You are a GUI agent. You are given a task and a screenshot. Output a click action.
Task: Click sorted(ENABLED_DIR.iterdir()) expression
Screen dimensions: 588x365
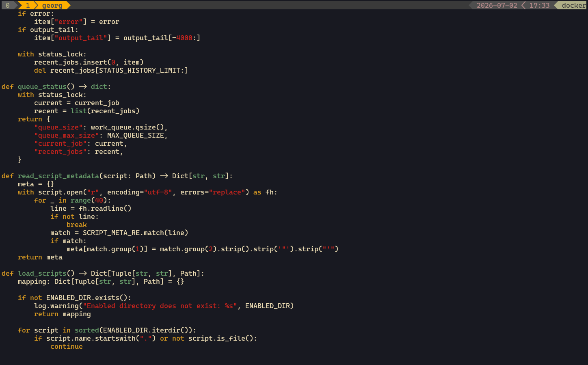click(x=134, y=330)
